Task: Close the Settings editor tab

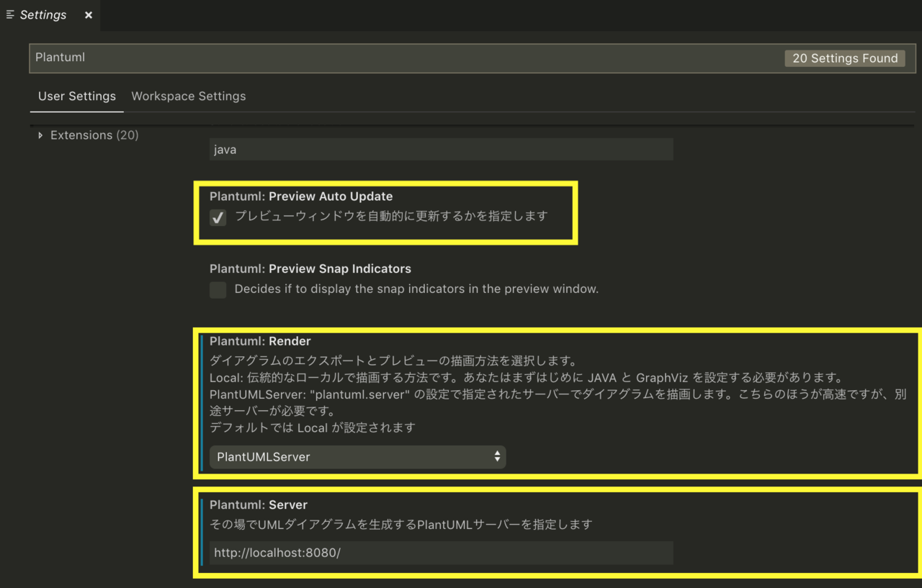Action: pos(89,15)
